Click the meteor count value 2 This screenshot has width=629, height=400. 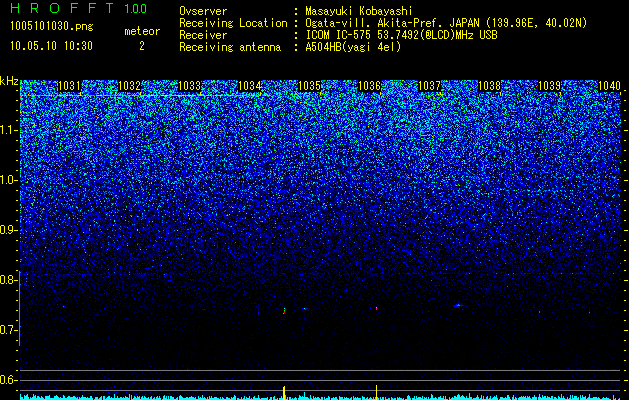coord(142,46)
